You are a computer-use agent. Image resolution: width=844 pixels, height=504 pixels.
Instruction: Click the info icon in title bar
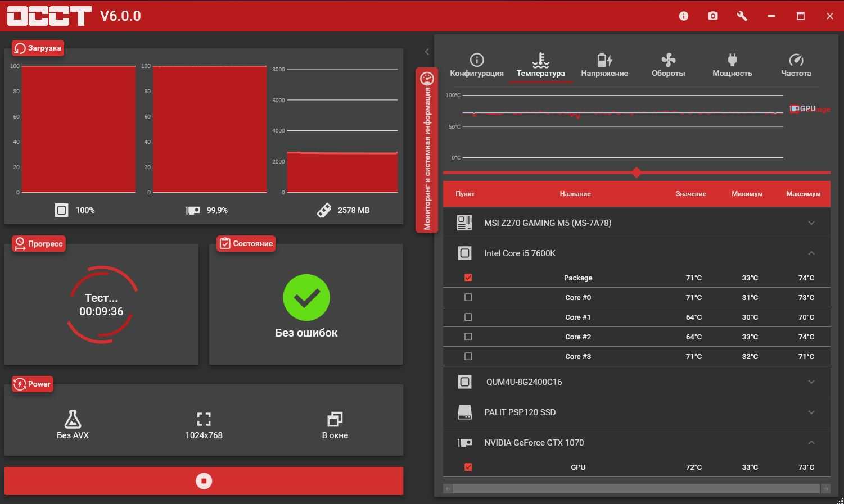pos(684,16)
